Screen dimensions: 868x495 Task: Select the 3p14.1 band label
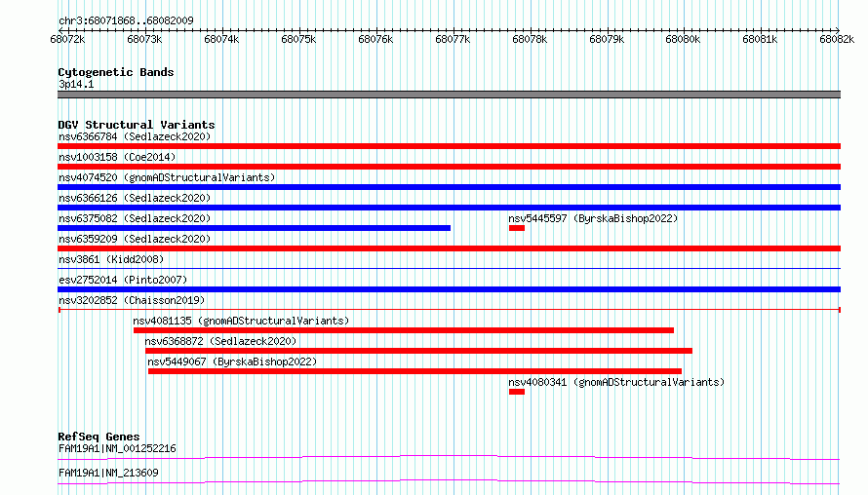click(x=76, y=84)
